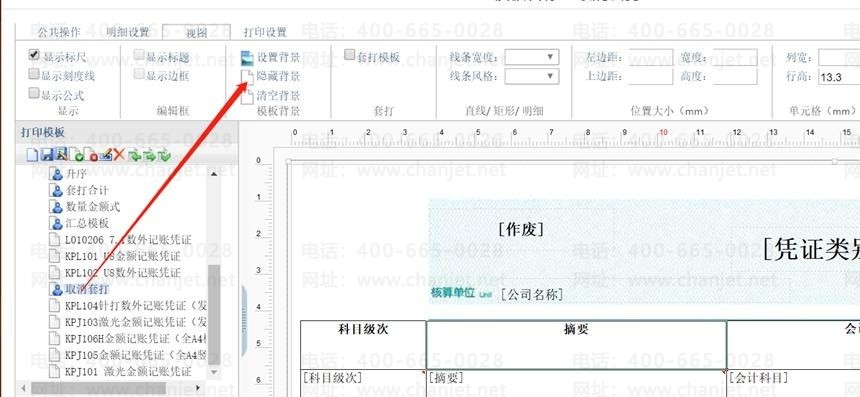Click the 设置背景 picture icon

(248, 58)
